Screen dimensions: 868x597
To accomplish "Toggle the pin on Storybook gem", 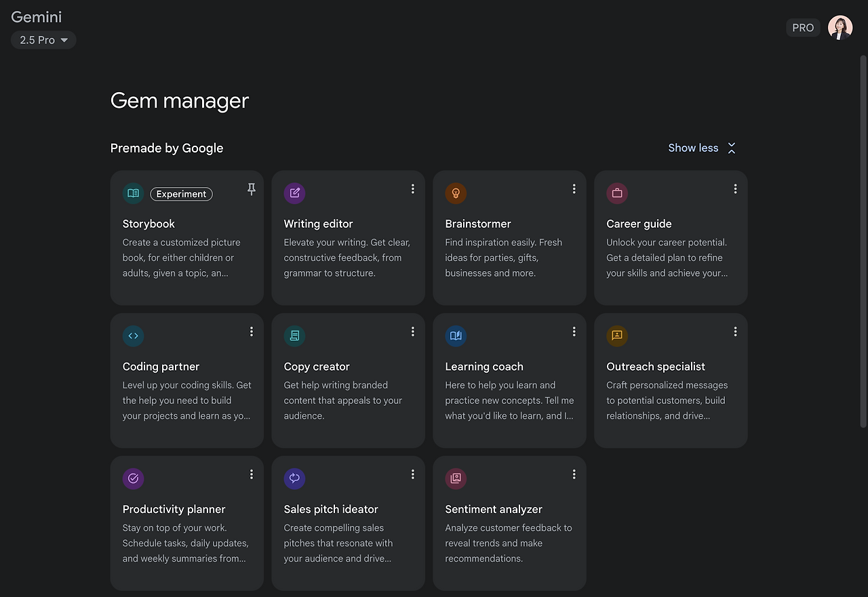I will click(x=251, y=190).
